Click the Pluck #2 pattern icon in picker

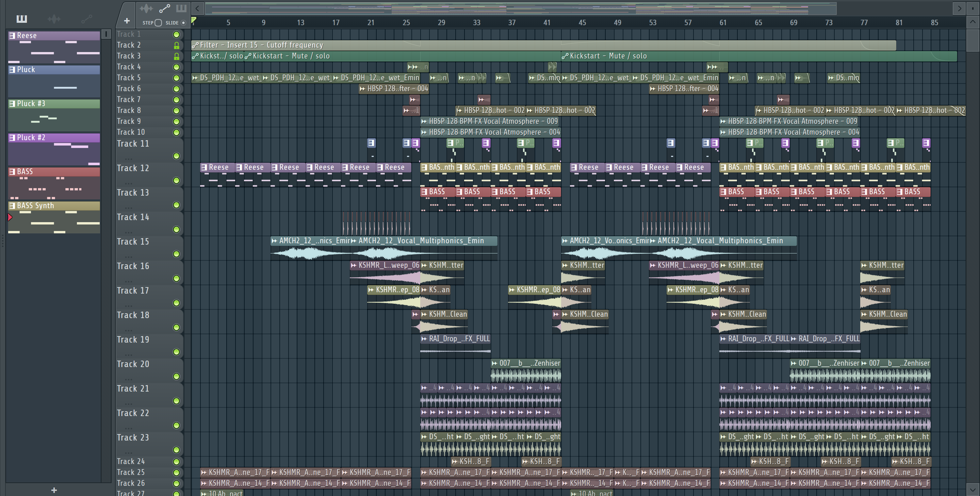[x=12, y=138]
